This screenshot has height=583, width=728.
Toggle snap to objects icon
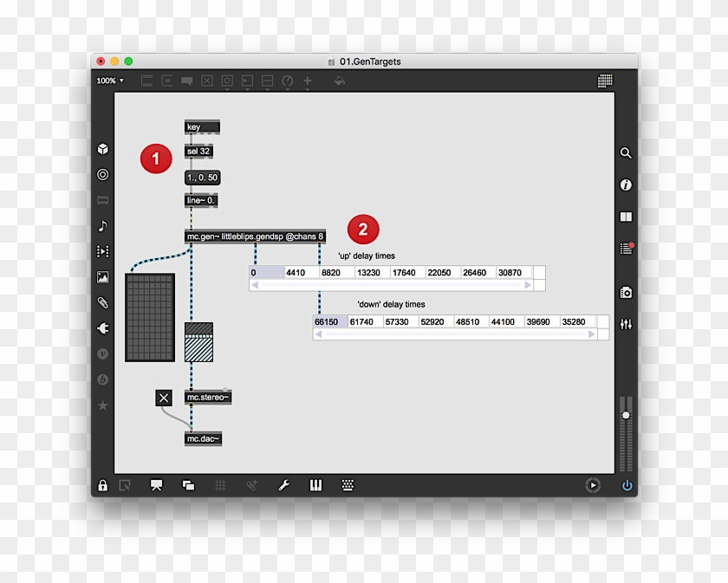coord(251,485)
